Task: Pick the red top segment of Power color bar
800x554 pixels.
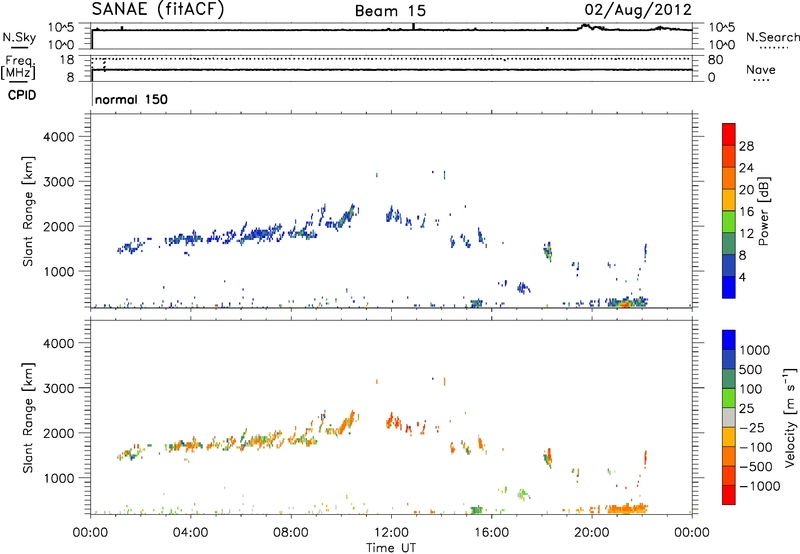Action: tap(729, 134)
